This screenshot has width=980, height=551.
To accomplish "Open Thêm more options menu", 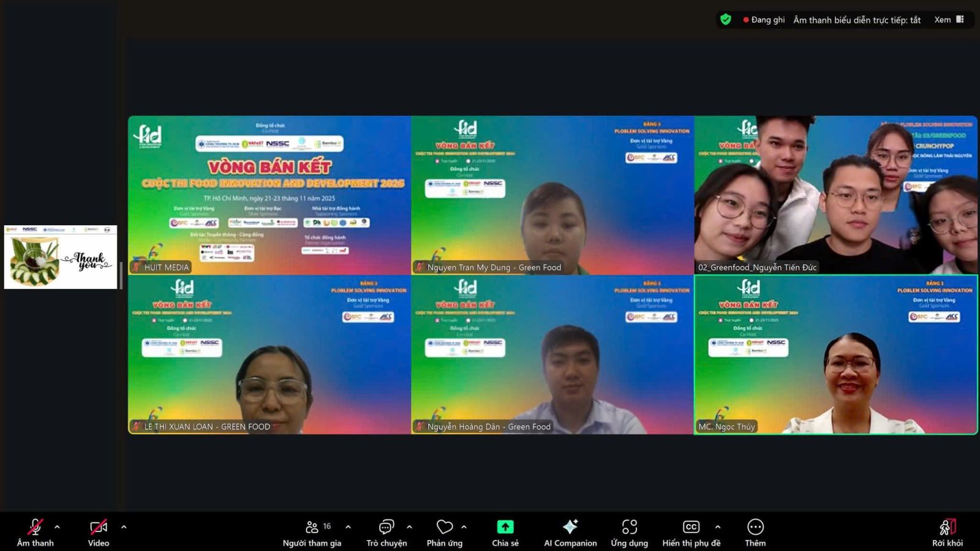I will click(x=755, y=528).
